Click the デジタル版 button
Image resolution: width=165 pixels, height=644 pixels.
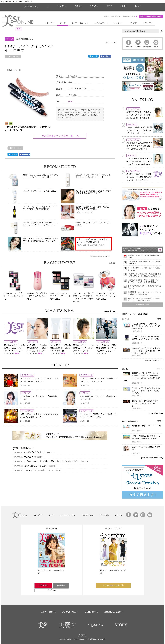click(52, 590)
